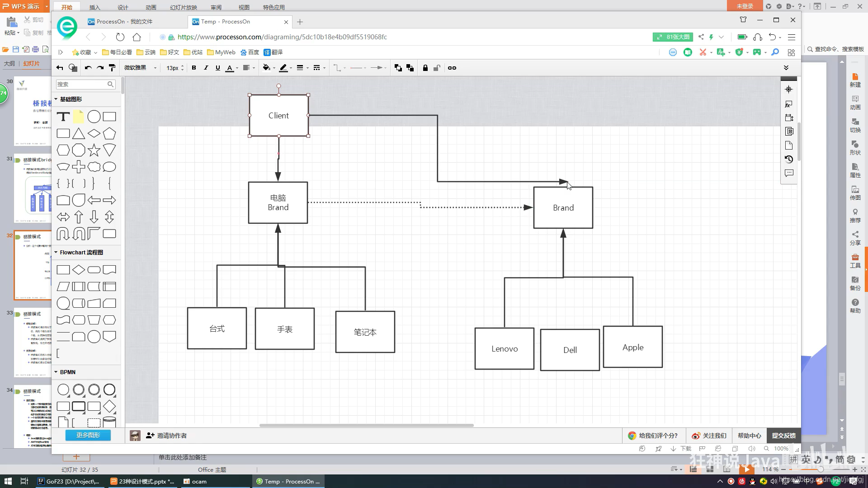868x488 pixels.
Task: Click the 分享 share icon in WPS sidebar
Action: pos(855,238)
